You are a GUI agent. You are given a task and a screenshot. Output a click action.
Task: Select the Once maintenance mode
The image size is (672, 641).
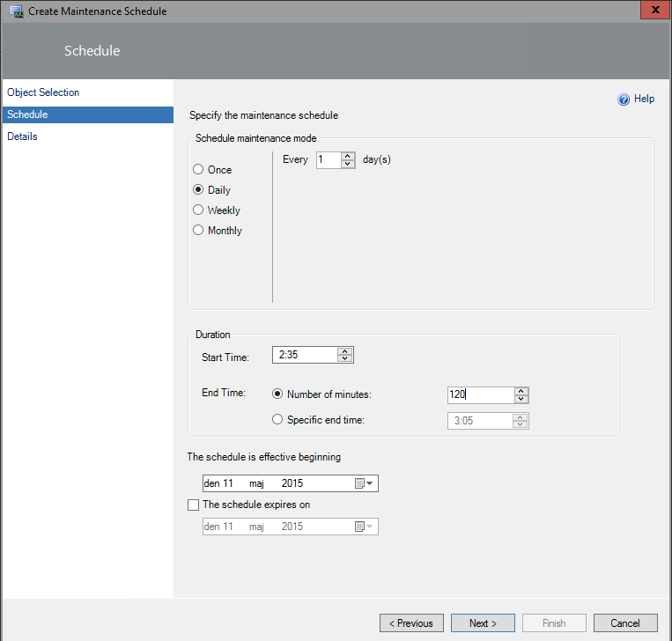point(198,169)
